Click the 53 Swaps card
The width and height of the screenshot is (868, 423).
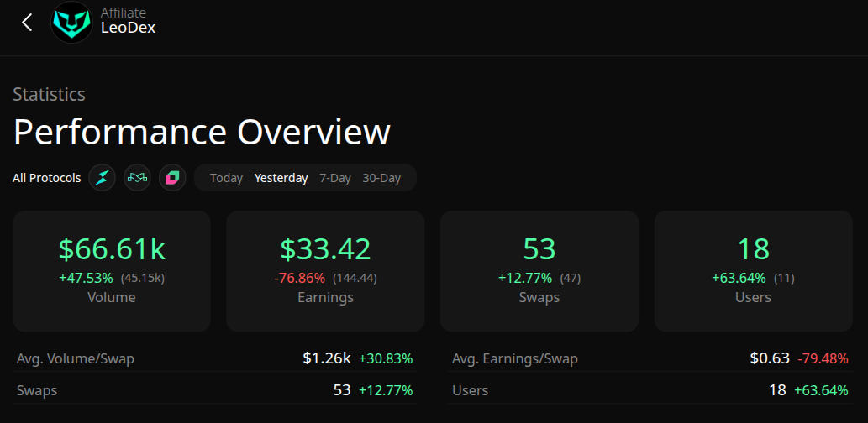pyautogui.click(x=539, y=270)
